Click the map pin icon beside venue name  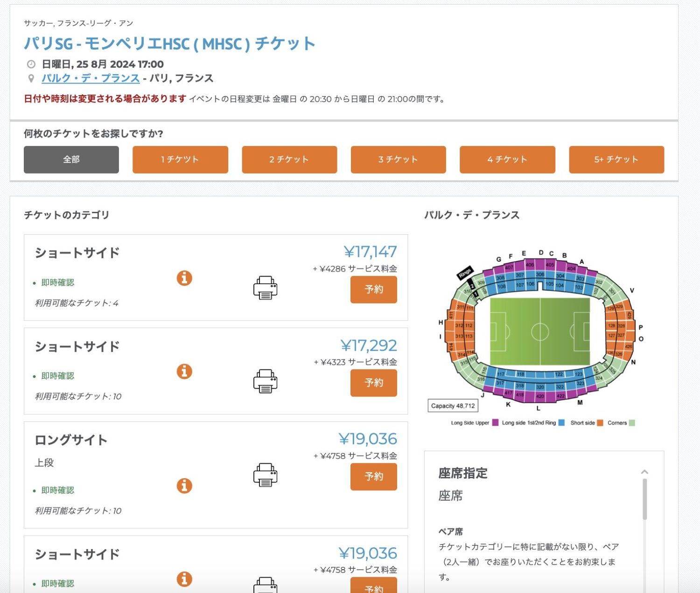31,78
